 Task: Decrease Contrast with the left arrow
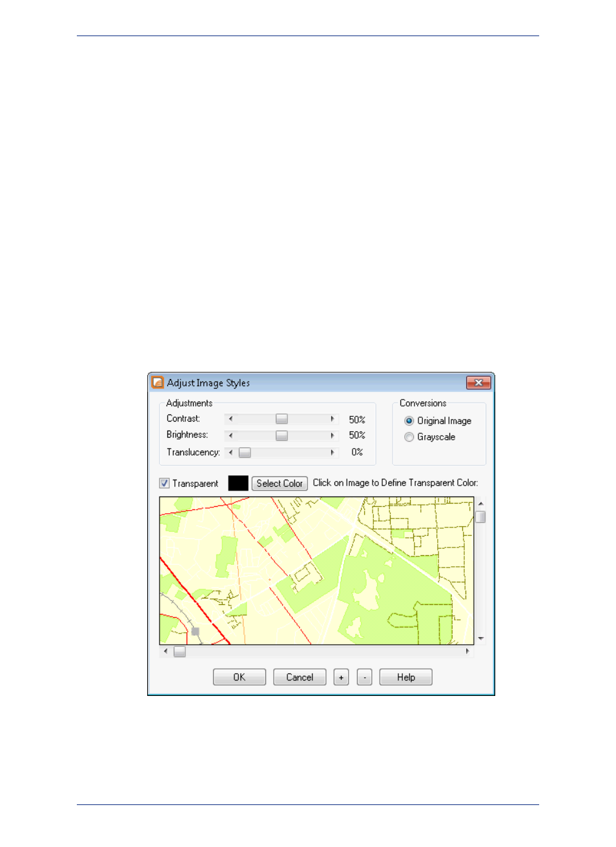pos(231,419)
